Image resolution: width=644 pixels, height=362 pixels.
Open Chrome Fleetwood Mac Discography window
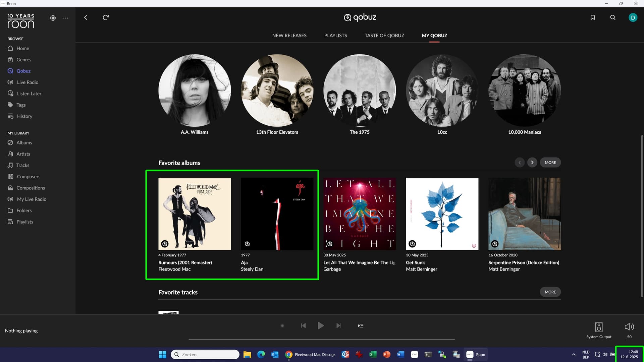tap(310, 355)
